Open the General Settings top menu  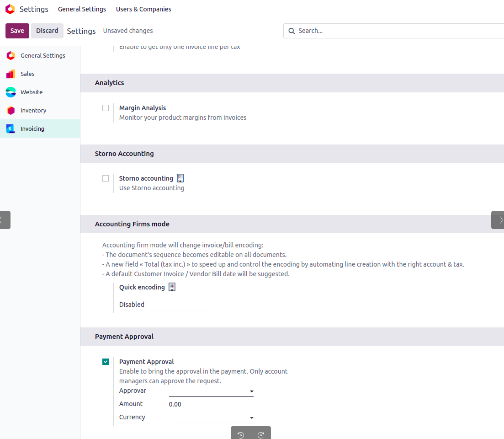click(x=82, y=9)
